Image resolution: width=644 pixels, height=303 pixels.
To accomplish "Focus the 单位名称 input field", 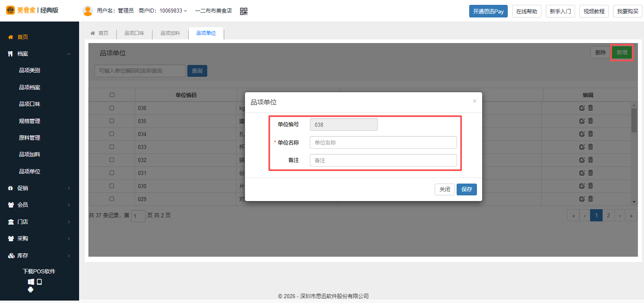I will point(383,143).
